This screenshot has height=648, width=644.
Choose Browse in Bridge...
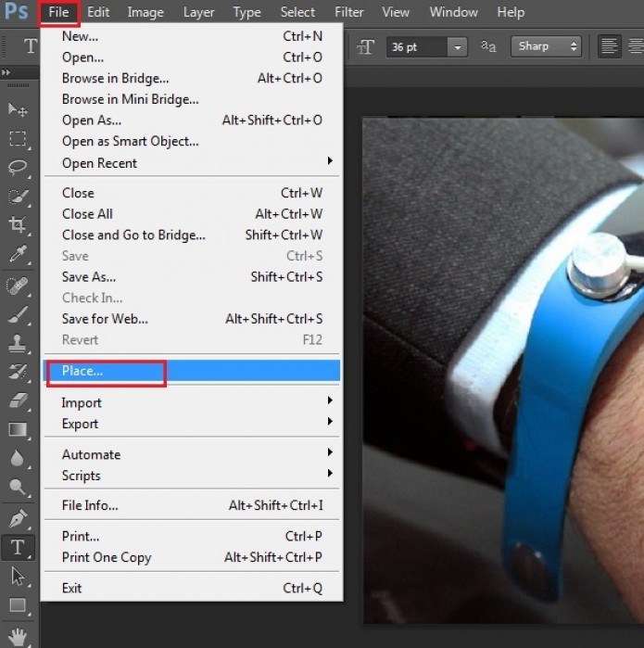192,78
